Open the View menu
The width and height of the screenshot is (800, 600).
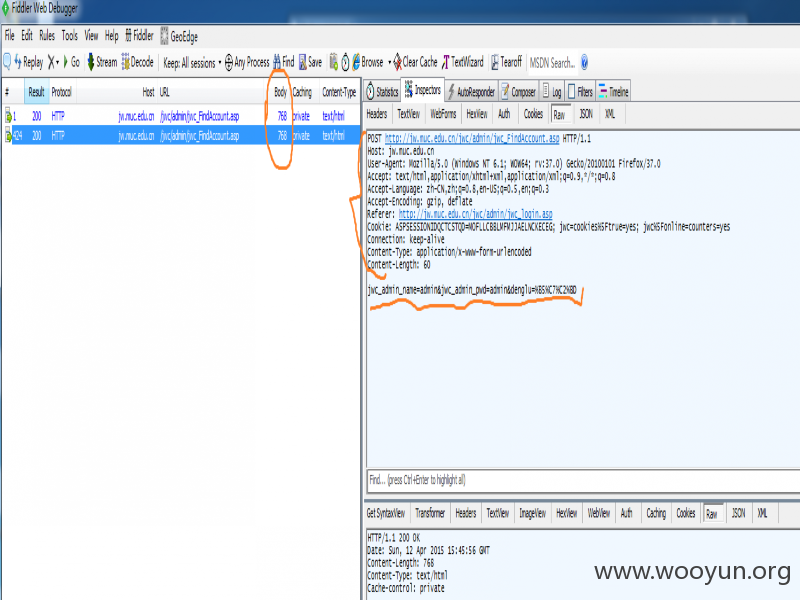[91, 36]
